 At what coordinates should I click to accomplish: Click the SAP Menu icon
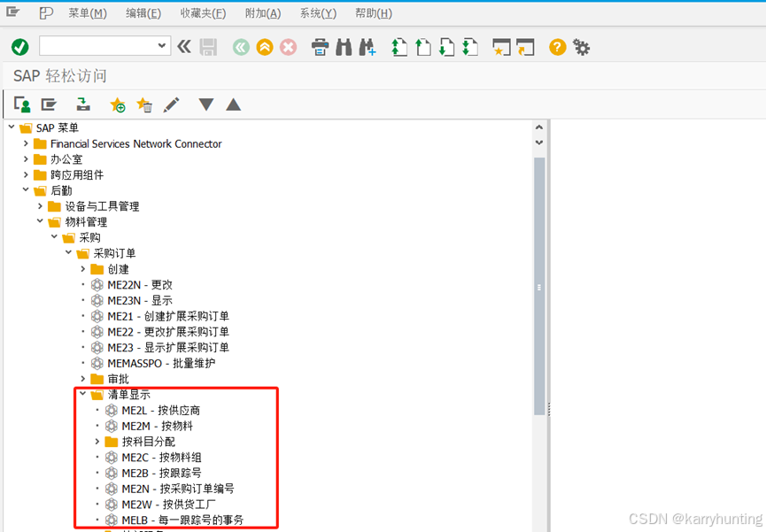(49, 104)
